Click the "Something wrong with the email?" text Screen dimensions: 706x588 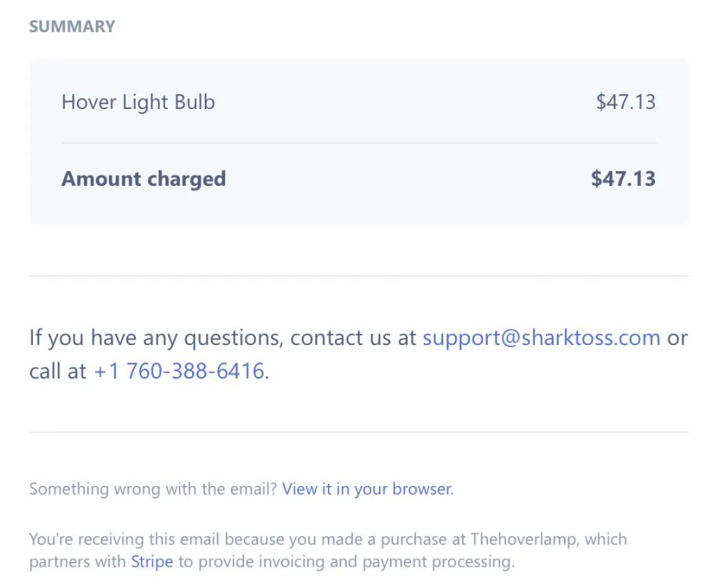pyautogui.click(x=153, y=489)
